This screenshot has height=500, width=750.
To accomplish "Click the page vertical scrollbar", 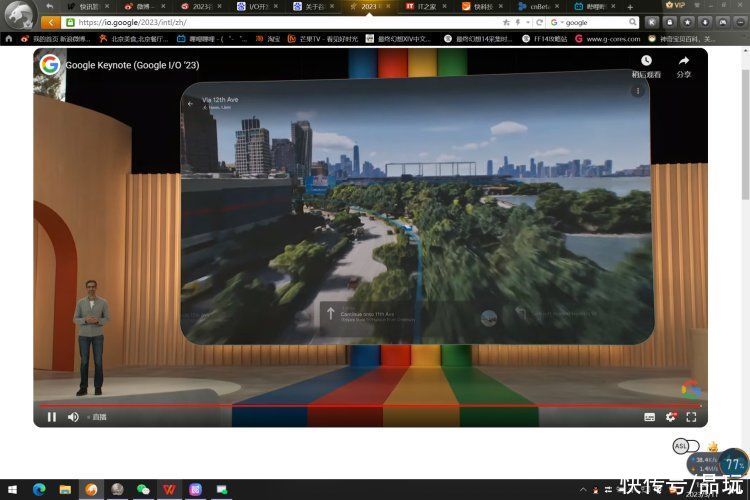I will click(x=746, y=134).
